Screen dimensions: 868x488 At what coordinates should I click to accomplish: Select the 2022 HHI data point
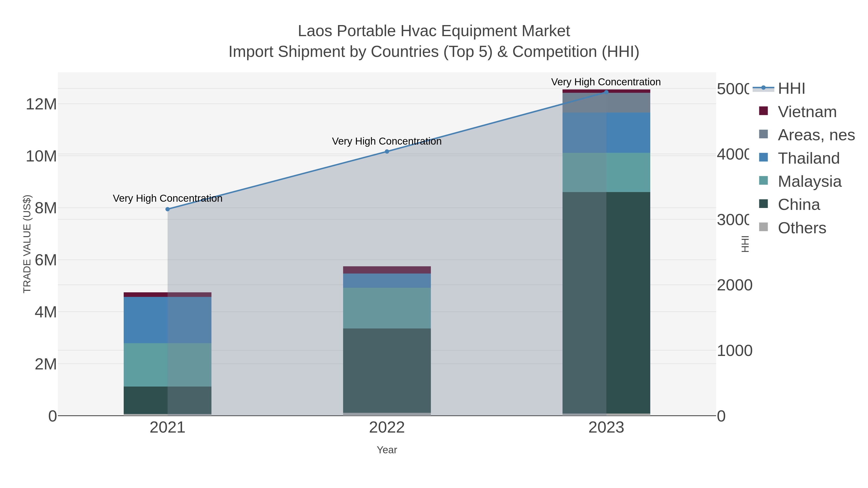[x=387, y=152]
